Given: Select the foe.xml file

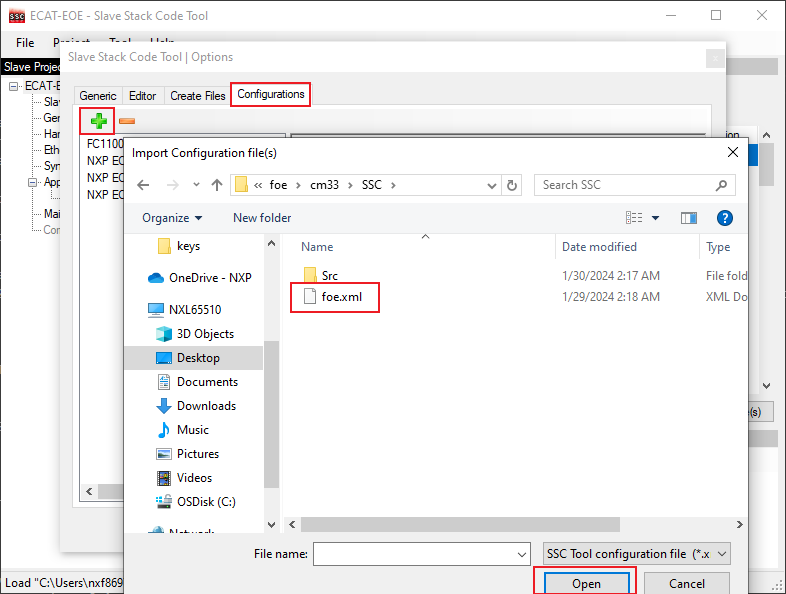Looking at the screenshot, I should pos(341,297).
